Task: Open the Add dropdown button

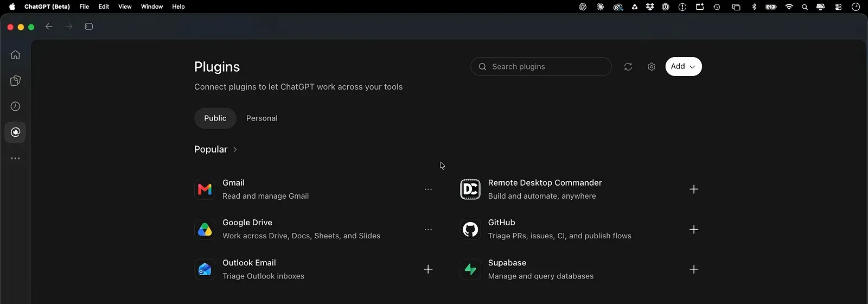Action: pos(684,67)
